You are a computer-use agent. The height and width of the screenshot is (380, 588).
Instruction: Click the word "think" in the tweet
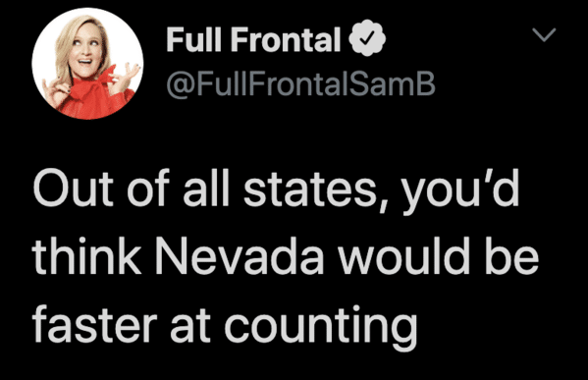tap(87, 255)
